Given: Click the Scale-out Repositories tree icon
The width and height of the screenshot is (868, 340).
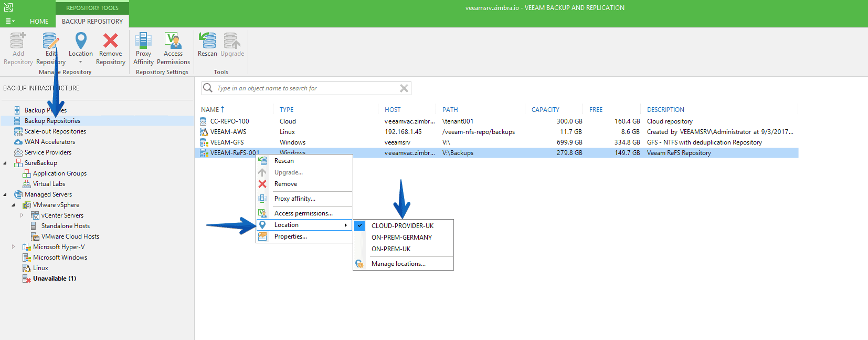Looking at the screenshot, I should point(18,131).
